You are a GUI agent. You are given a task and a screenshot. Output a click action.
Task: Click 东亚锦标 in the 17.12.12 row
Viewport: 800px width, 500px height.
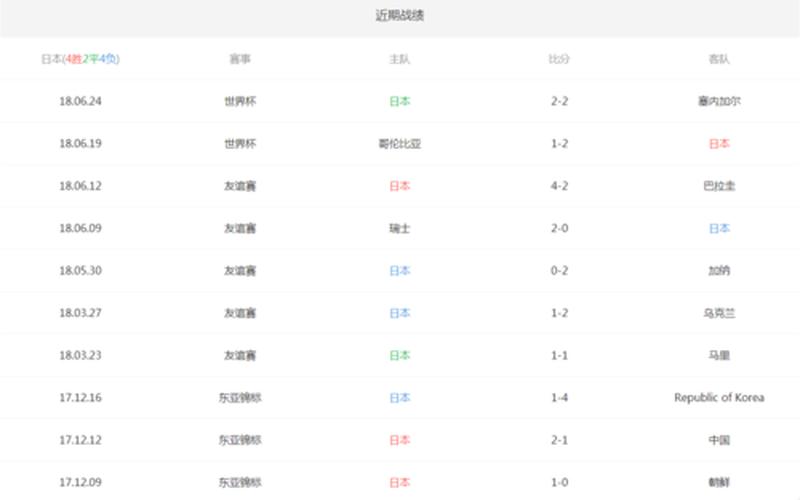[240, 440]
